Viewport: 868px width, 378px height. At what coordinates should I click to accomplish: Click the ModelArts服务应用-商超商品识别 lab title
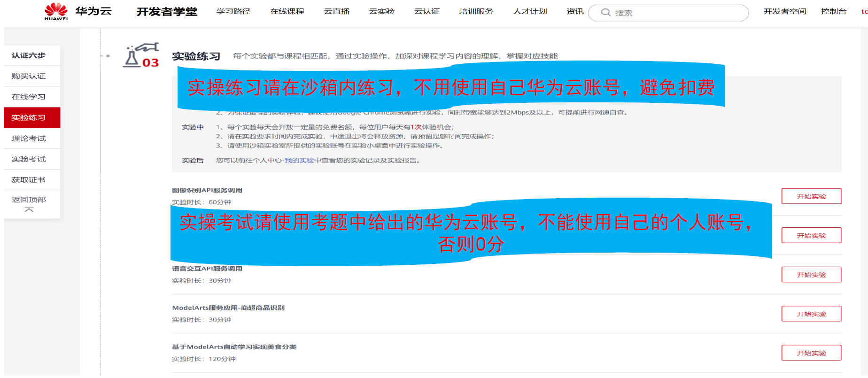(x=228, y=308)
